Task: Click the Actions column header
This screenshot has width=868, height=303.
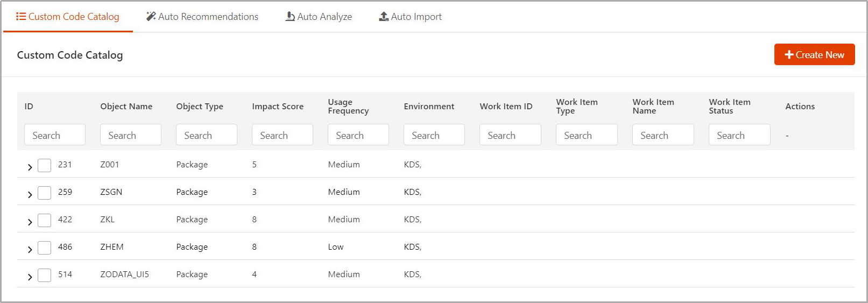Action: (800, 107)
